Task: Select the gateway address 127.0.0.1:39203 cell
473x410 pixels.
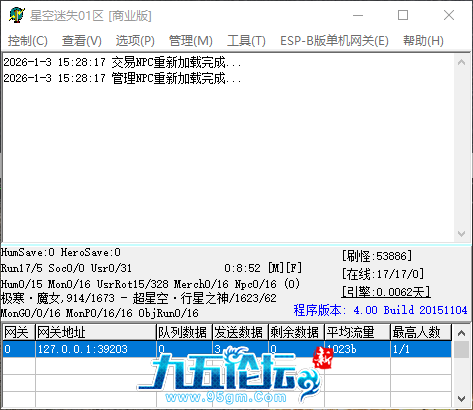Action: [x=96, y=349]
